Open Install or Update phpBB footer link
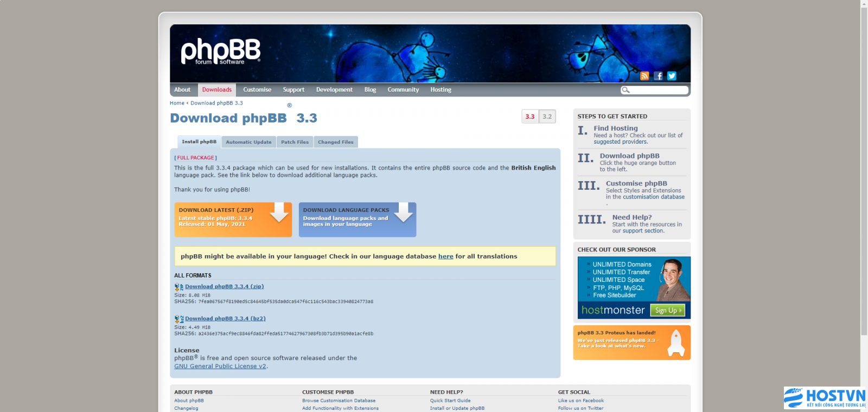The height and width of the screenshot is (412, 868). pyautogui.click(x=457, y=408)
